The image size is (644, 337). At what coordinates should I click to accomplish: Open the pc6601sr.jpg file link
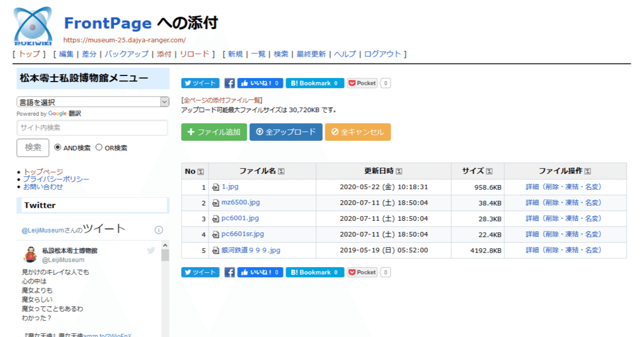(243, 234)
